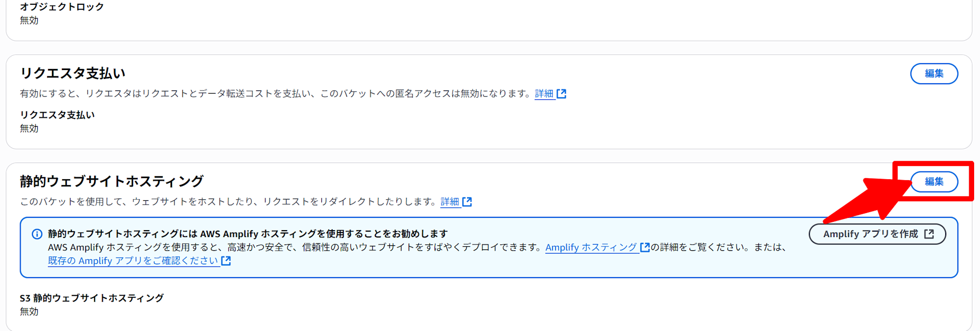Click the 無効 status under S3 静的ウェブサイトホスティング
Screen dimensions: 980x331
click(x=29, y=311)
